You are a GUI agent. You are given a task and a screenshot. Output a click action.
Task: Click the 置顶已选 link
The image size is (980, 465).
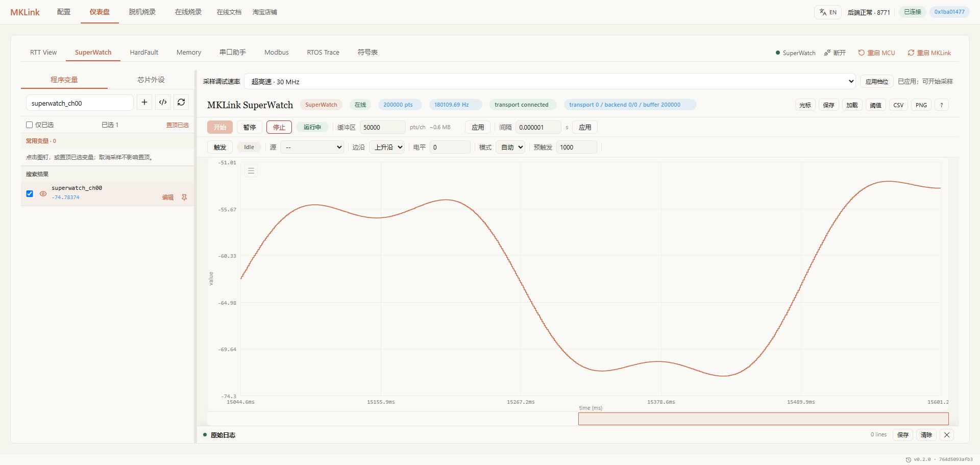[178, 125]
